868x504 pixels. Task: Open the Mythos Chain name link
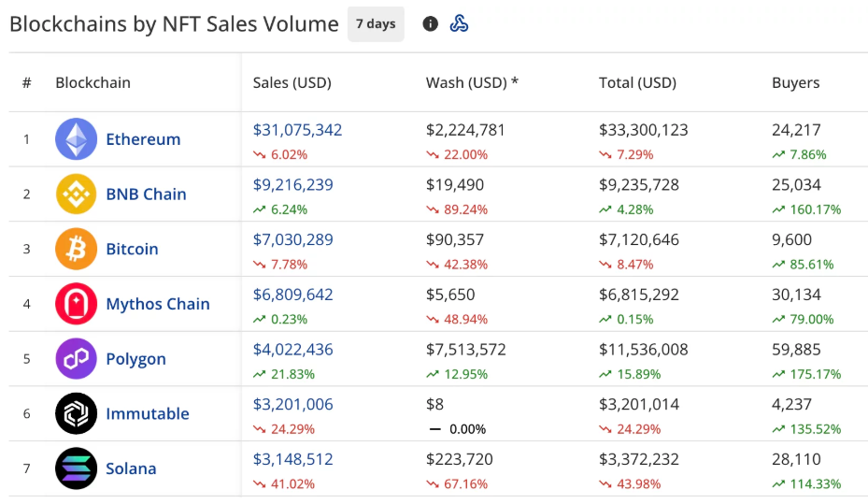coord(158,304)
